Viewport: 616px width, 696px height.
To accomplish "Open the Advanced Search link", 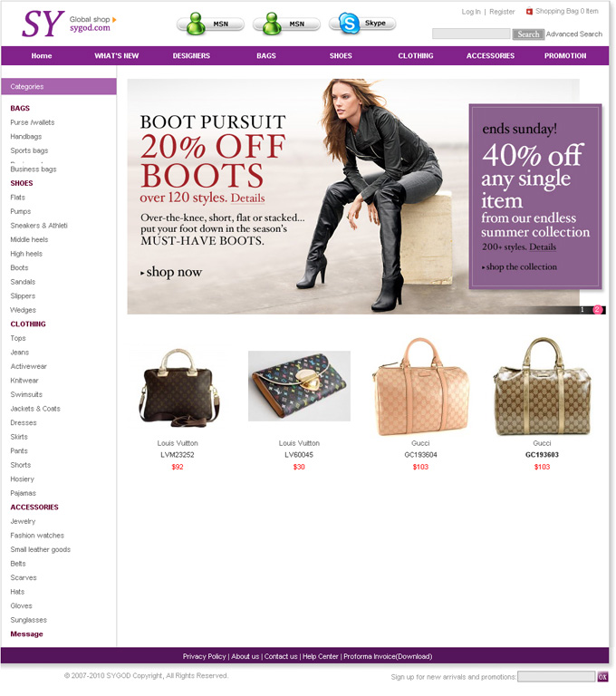I will (573, 34).
